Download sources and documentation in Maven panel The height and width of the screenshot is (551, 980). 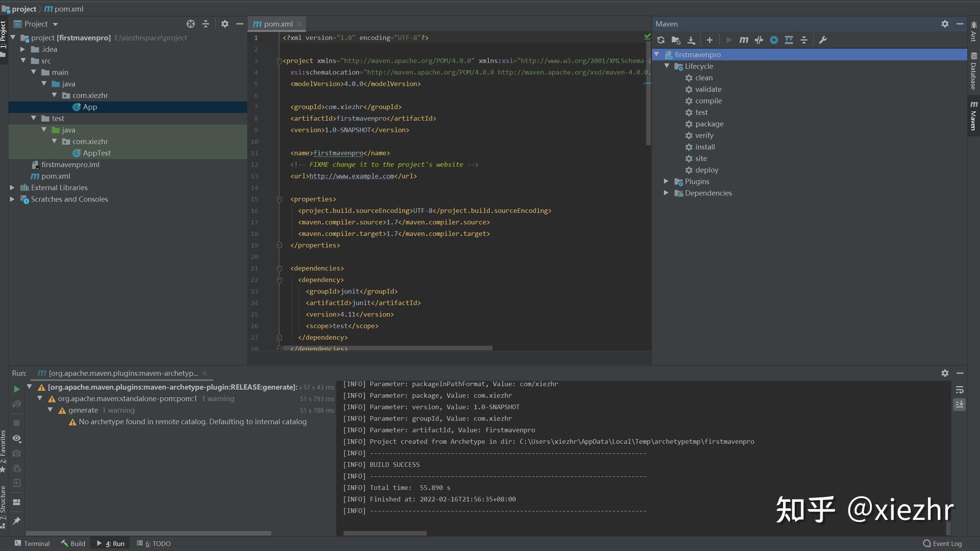click(691, 40)
